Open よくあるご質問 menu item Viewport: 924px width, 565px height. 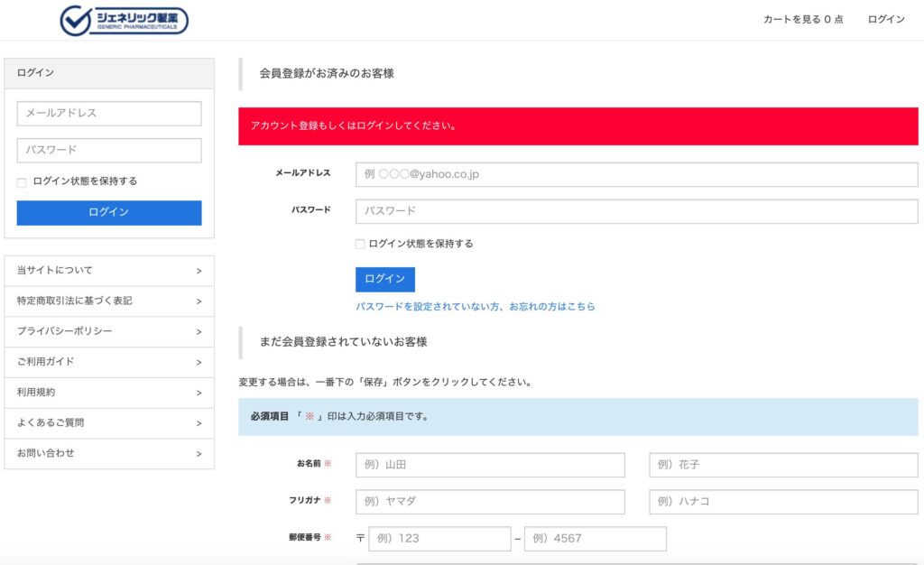(x=109, y=423)
